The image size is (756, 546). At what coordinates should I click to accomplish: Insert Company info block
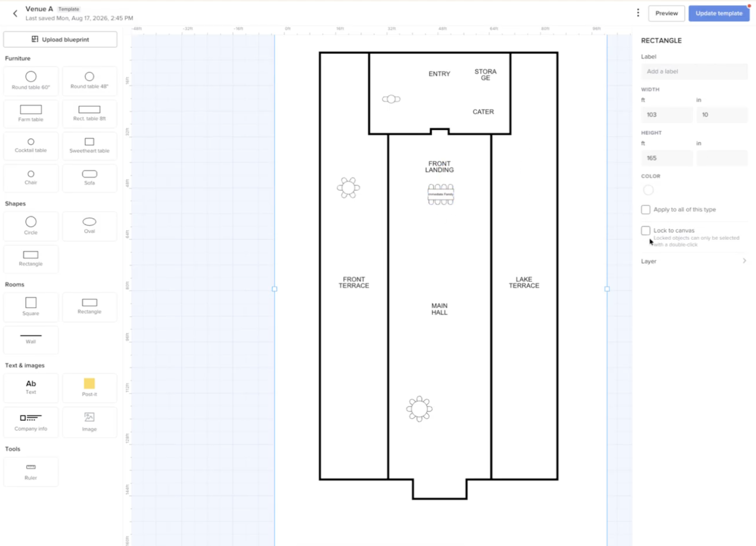(31, 423)
